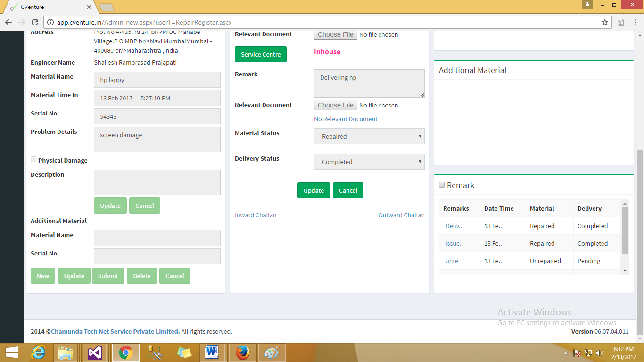Image resolution: width=644 pixels, height=362 pixels.
Task: Open the Material Status dropdown
Action: pos(369,136)
